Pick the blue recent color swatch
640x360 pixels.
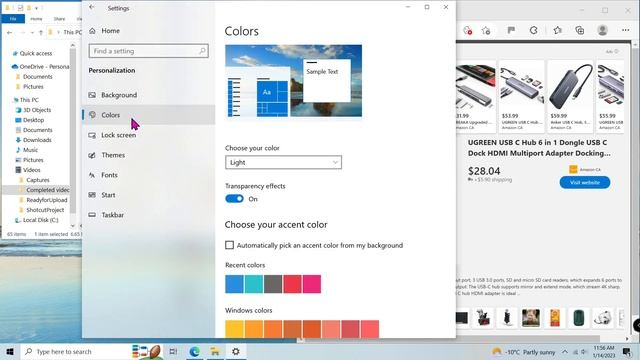pyautogui.click(x=234, y=284)
